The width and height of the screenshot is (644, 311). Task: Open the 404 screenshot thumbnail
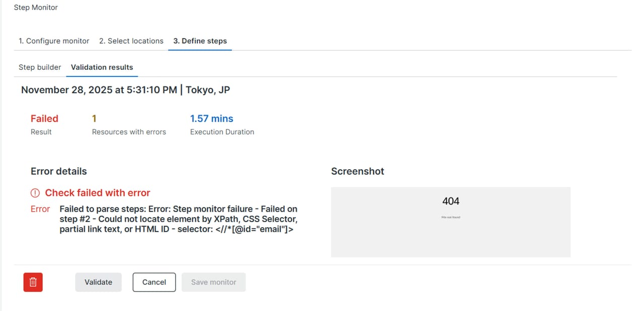[x=450, y=222]
